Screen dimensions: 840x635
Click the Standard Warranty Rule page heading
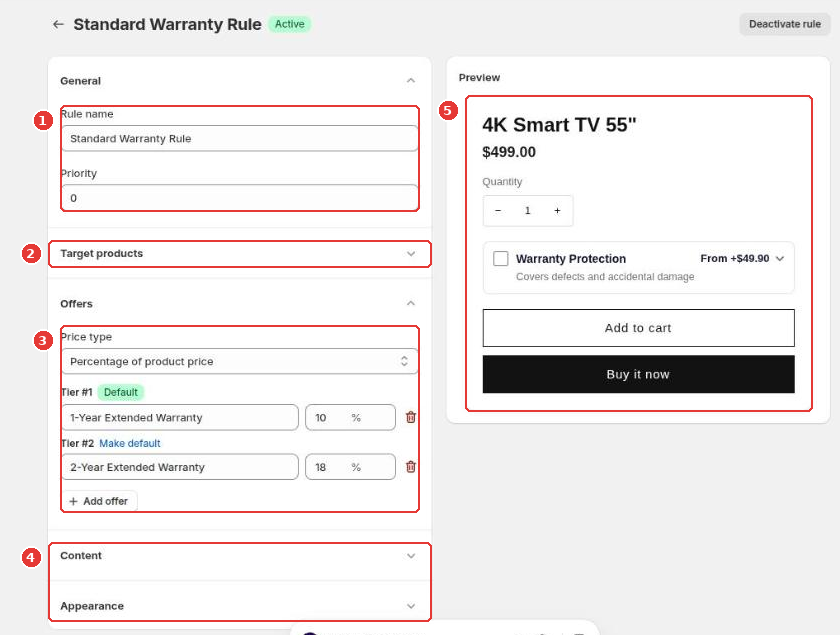[x=167, y=24]
